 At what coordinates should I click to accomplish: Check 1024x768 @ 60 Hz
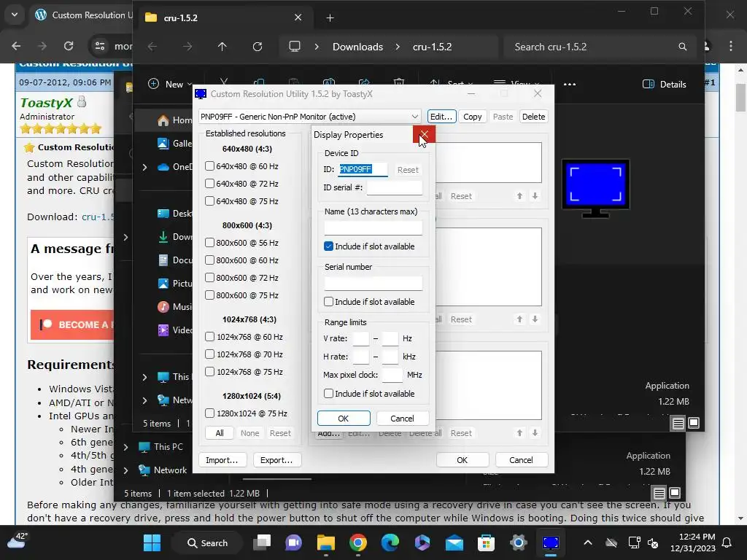point(209,337)
